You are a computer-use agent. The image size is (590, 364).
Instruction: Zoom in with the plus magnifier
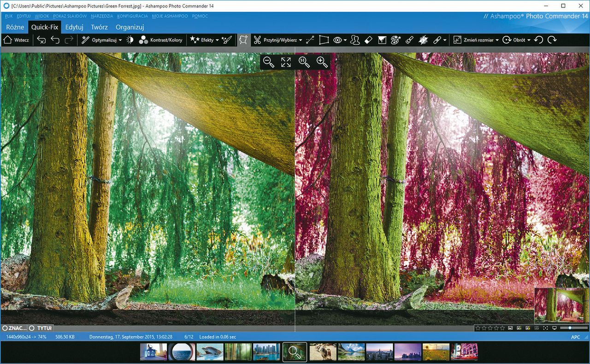pyautogui.click(x=322, y=62)
